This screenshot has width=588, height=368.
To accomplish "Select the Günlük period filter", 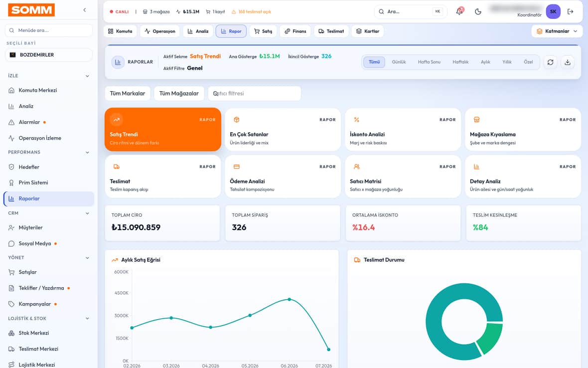I will [x=399, y=62].
